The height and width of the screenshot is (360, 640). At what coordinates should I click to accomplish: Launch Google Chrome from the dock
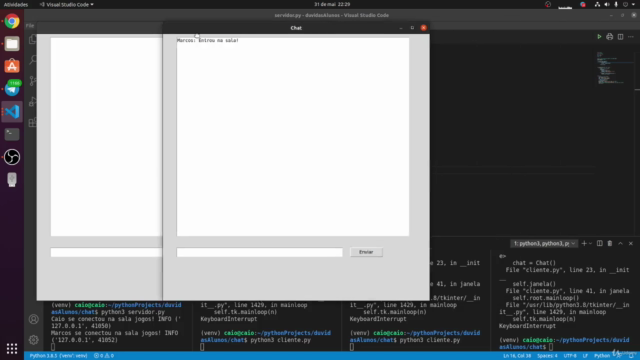(12, 21)
